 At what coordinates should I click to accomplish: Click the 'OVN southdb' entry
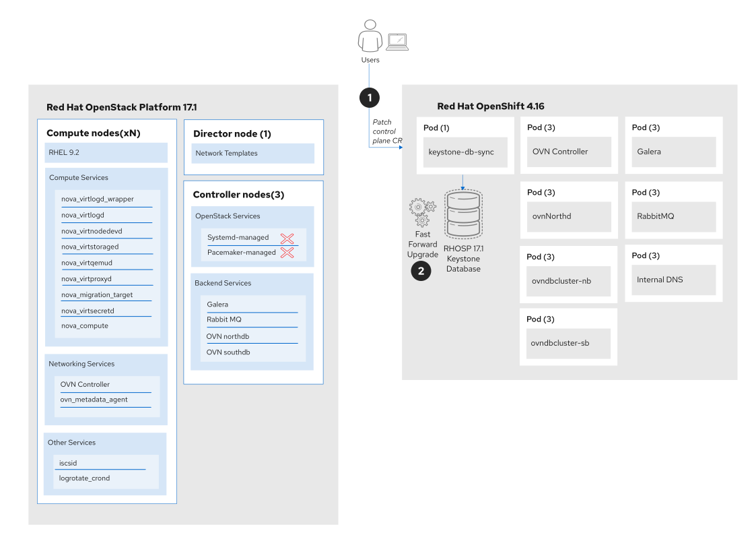[228, 352]
